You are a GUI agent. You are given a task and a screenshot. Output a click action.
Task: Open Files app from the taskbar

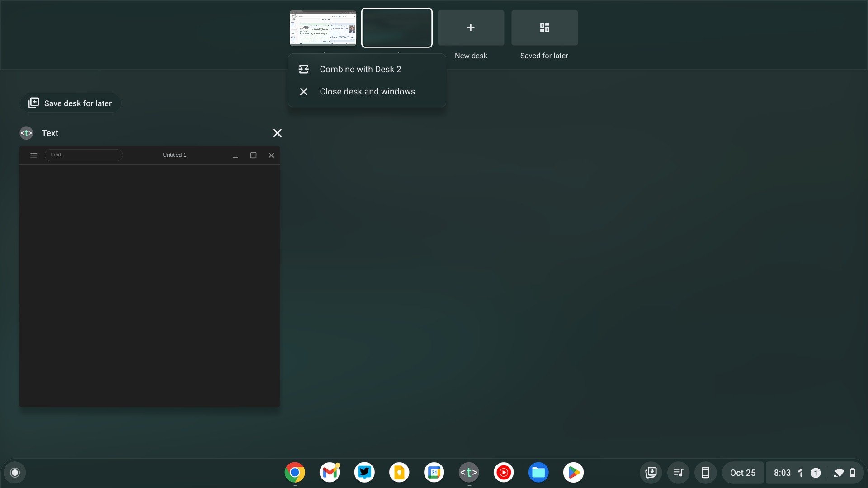[538, 472]
